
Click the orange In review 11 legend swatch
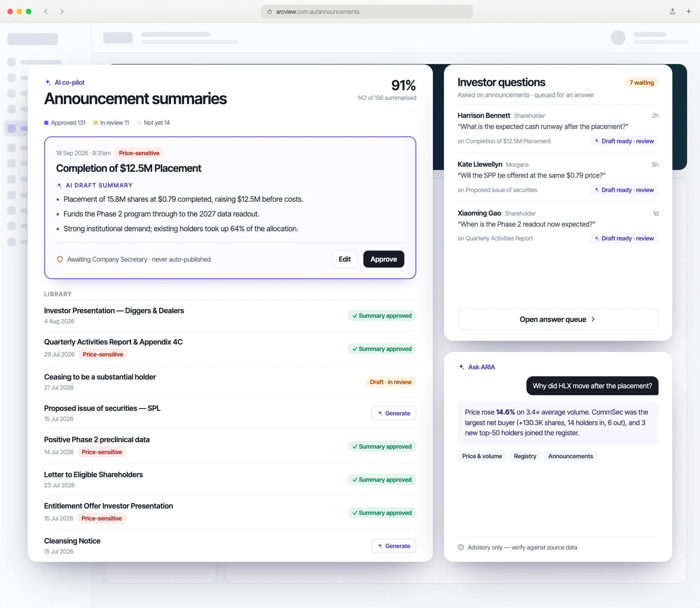96,123
